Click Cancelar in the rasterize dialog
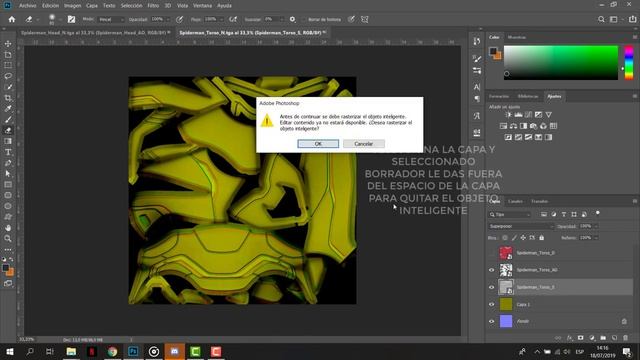Screen dimensions: 640x360 (363, 144)
